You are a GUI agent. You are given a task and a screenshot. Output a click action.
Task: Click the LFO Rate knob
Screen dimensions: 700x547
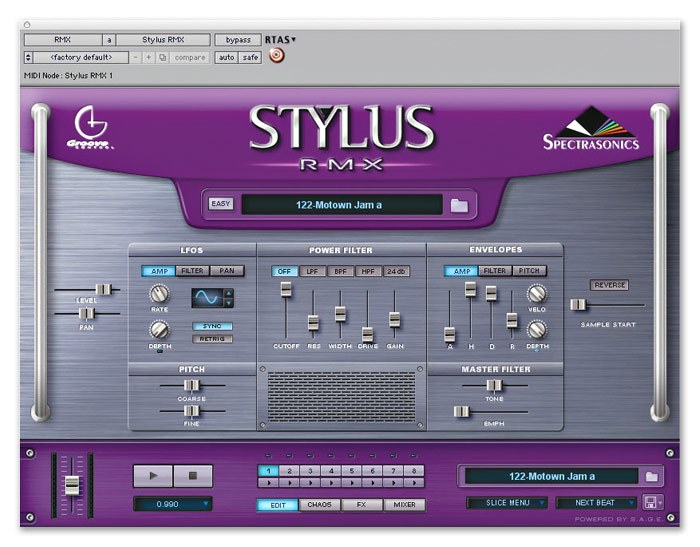pyautogui.click(x=158, y=293)
